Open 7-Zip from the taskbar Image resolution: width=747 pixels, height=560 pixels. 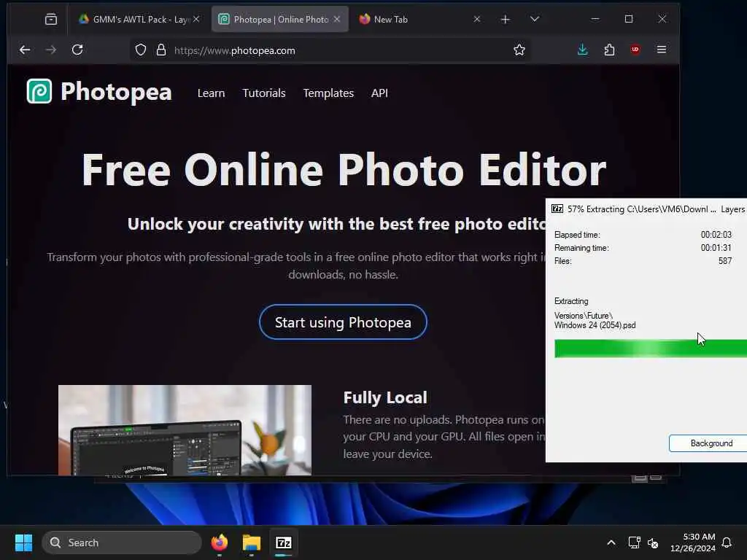coord(284,542)
